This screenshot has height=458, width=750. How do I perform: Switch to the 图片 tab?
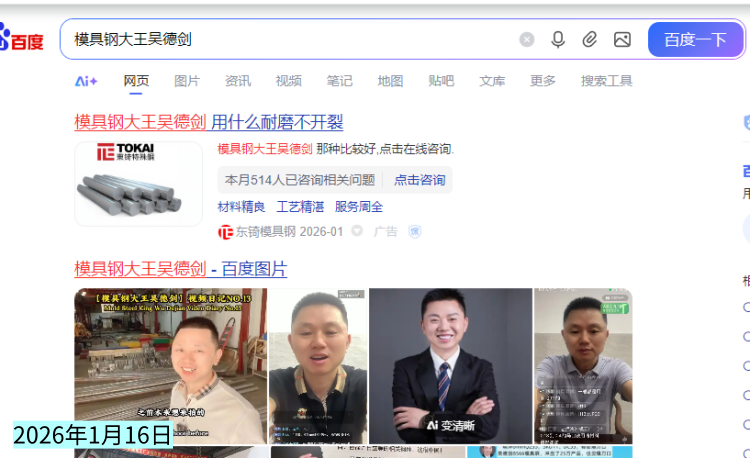coord(187,81)
